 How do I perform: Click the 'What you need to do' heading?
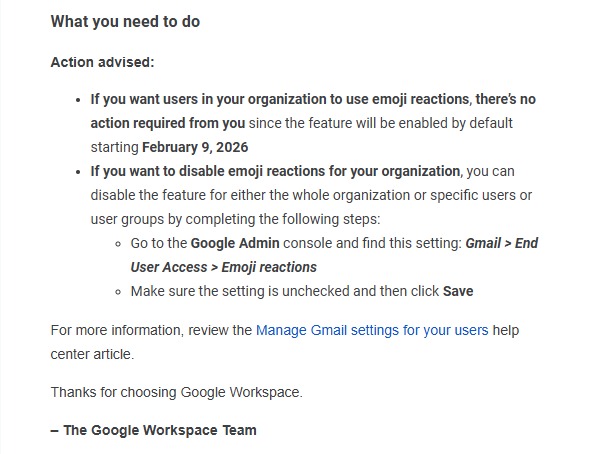coord(124,22)
